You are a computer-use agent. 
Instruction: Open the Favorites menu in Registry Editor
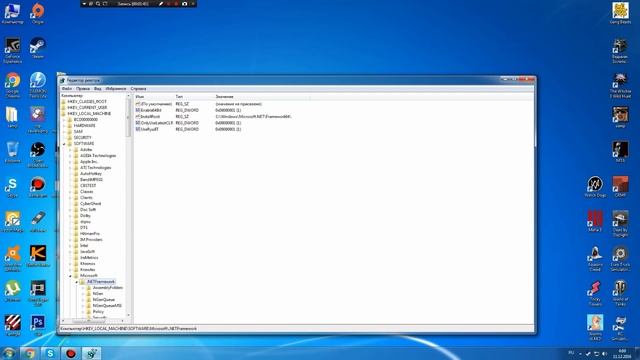[116, 89]
